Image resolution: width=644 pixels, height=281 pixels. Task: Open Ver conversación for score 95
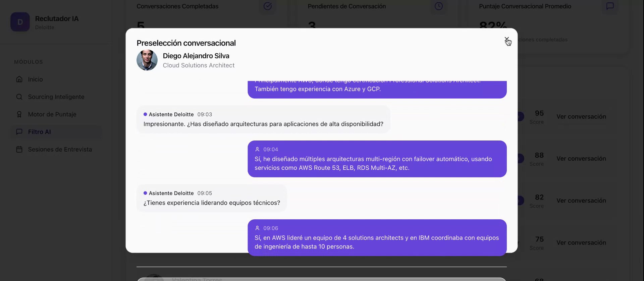point(581,117)
